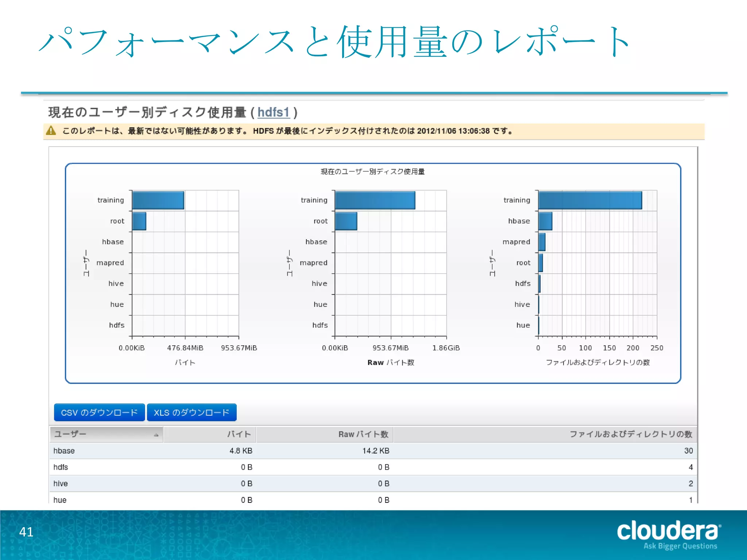Sort by the Raw バイト数 column header

(325, 434)
